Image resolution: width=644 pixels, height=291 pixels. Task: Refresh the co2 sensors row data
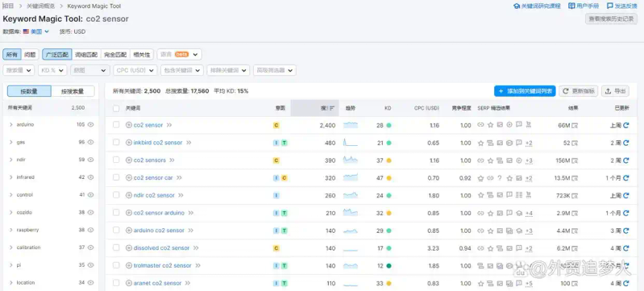tap(626, 160)
